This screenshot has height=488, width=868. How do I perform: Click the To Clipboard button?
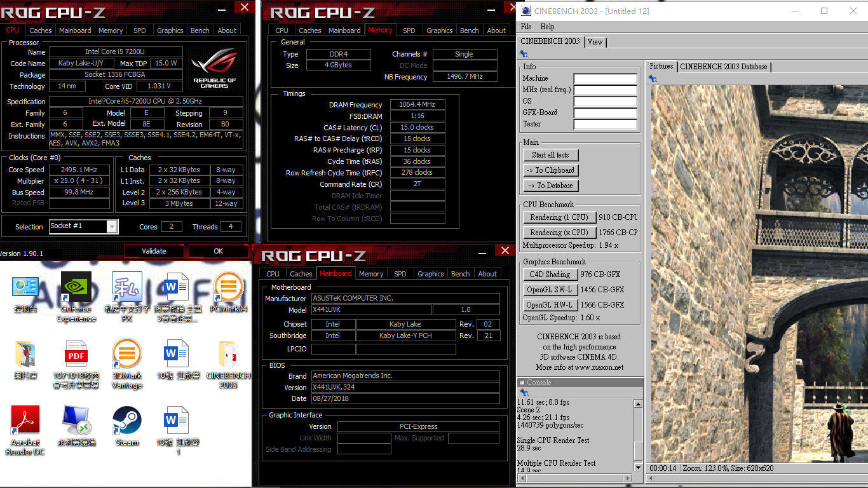550,170
